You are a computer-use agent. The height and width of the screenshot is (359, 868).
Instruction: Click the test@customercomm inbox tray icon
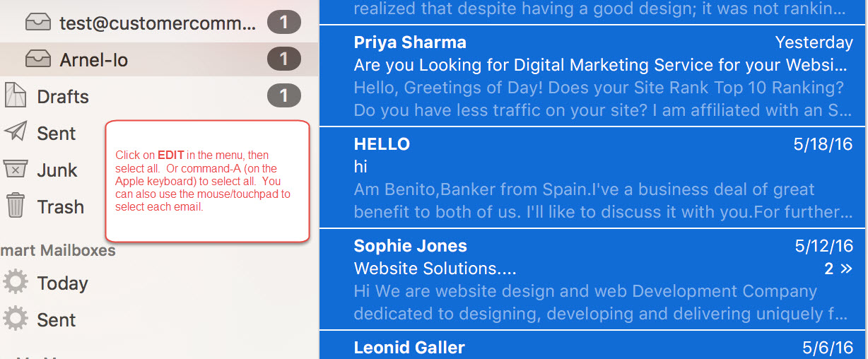[37, 23]
